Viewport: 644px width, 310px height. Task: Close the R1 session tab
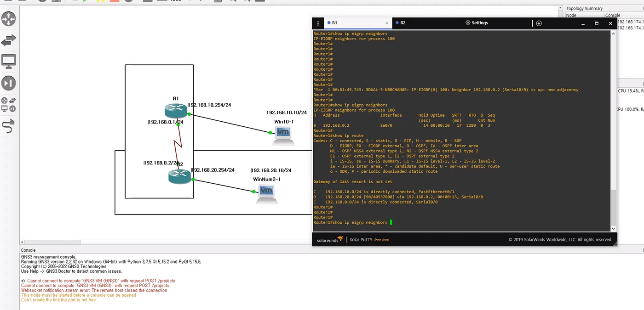pyautogui.click(x=386, y=23)
